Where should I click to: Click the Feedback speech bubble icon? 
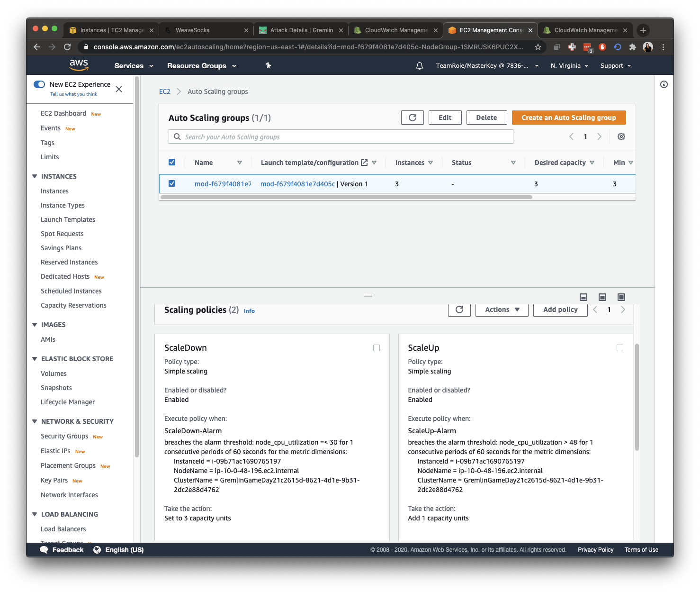(44, 550)
